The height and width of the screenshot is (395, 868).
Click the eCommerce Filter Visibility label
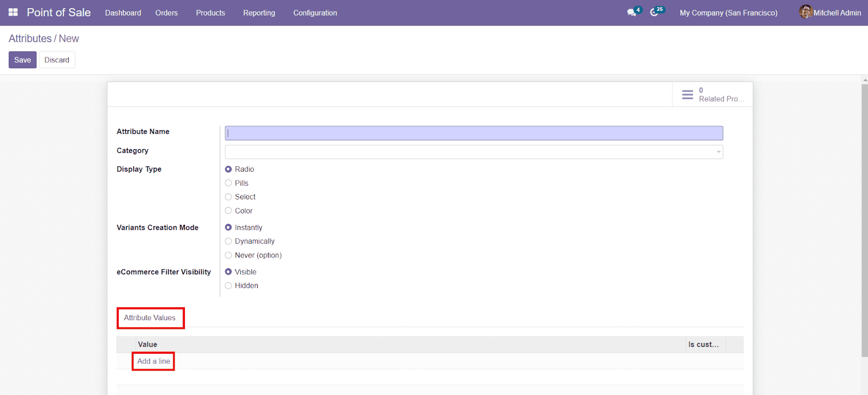point(164,272)
